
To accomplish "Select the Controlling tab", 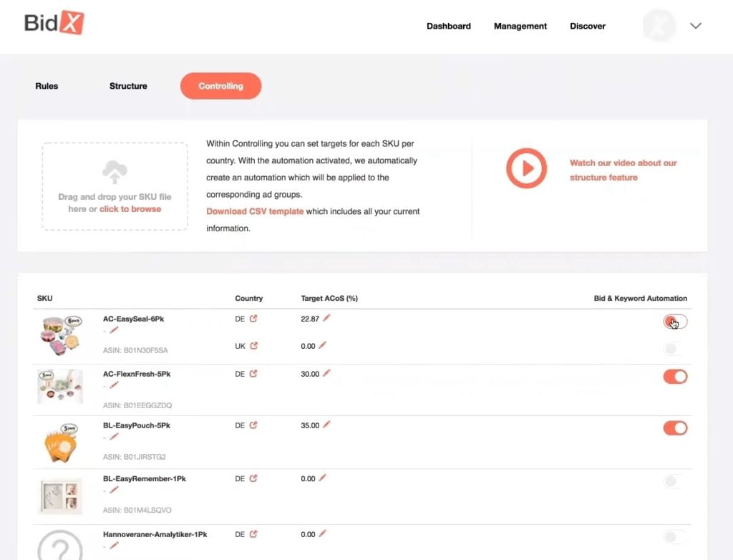I will (x=220, y=86).
